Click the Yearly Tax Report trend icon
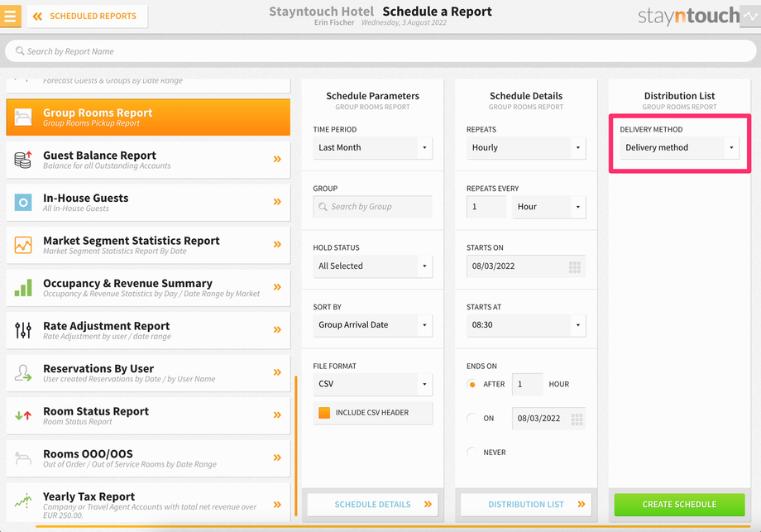This screenshot has width=761, height=532. (23, 501)
